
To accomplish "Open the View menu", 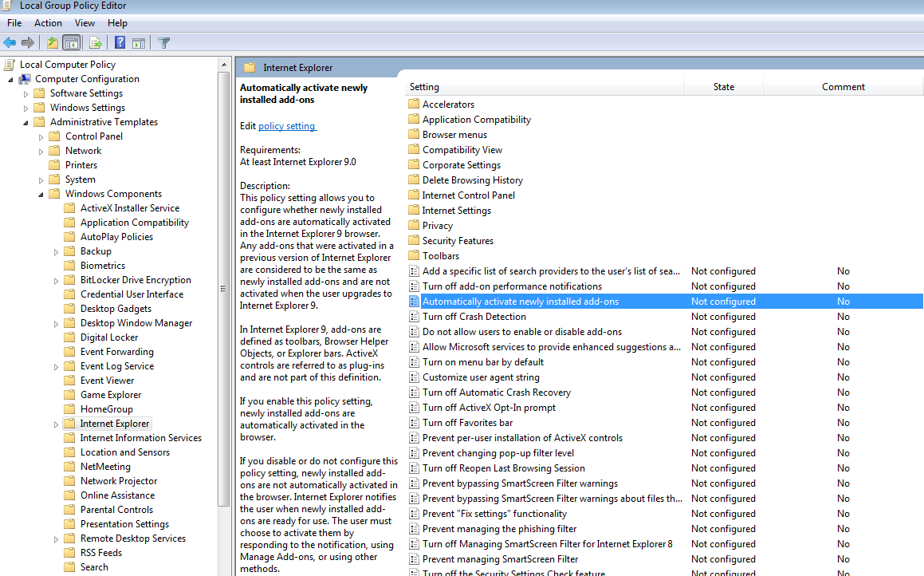I will pos(85,23).
